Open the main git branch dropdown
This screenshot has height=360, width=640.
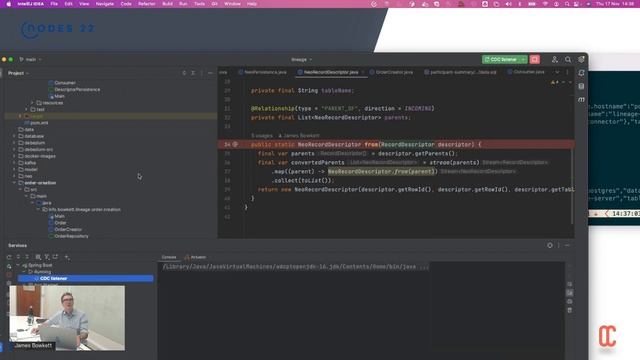[31, 60]
